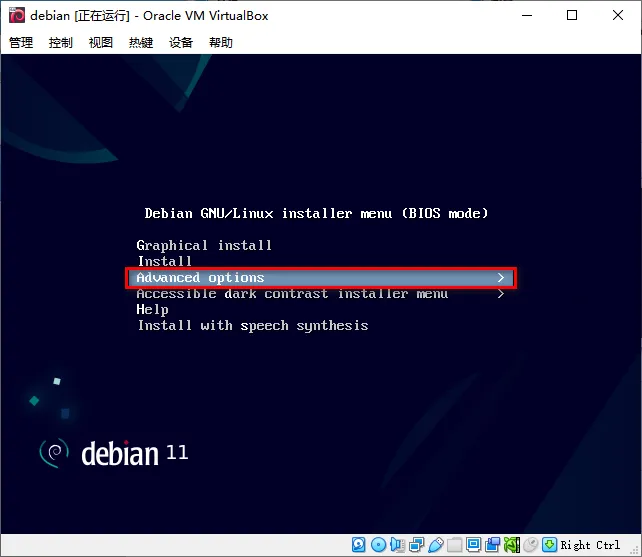Image resolution: width=642 pixels, height=557 pixels.
Task: Close the debian VM window
Action: [618, 16]
